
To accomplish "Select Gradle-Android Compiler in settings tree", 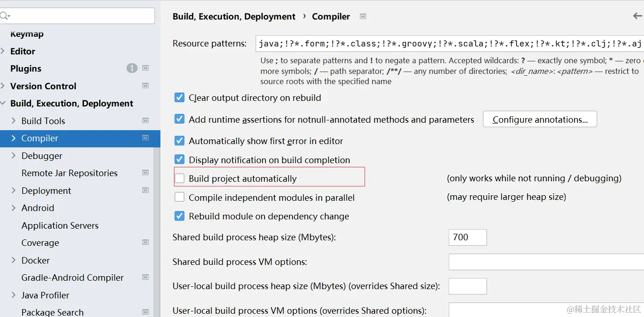I will 73,277.
